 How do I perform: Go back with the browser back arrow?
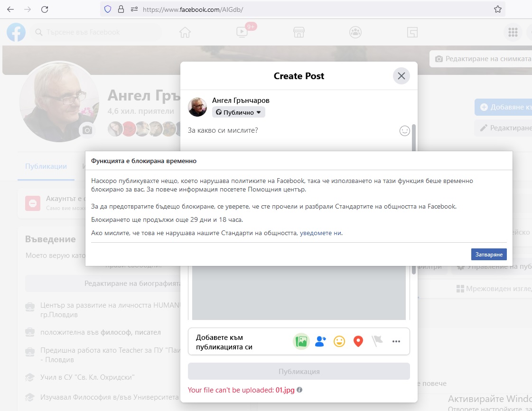10,9
